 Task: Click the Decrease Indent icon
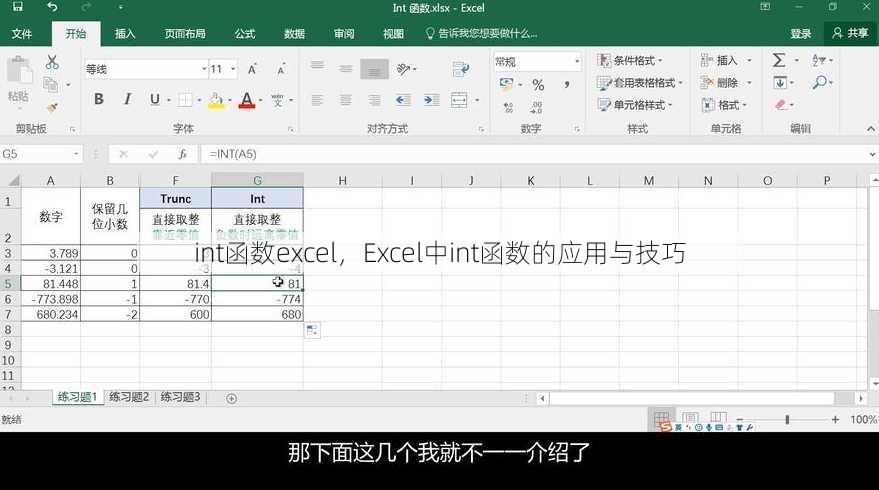[403, 100]
